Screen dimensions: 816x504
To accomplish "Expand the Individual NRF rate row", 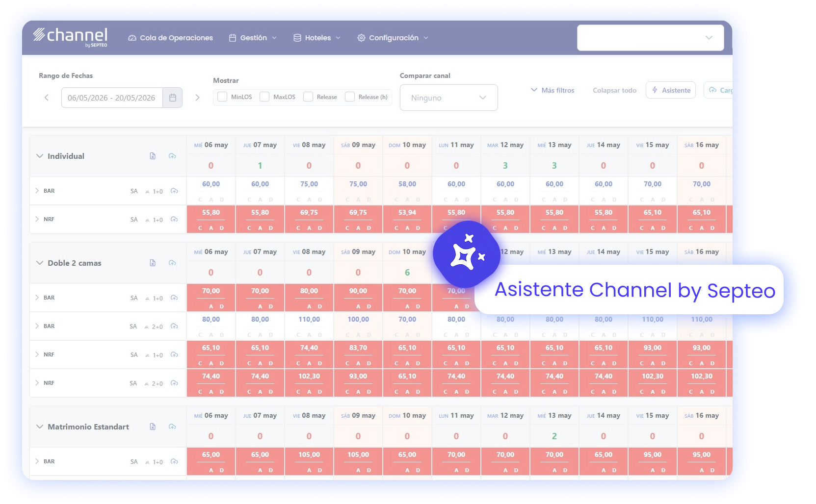I will point(37,219).
